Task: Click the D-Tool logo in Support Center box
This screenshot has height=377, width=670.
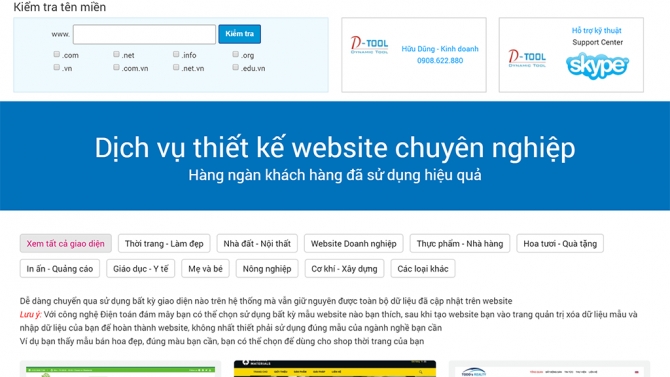Action: 527,59
